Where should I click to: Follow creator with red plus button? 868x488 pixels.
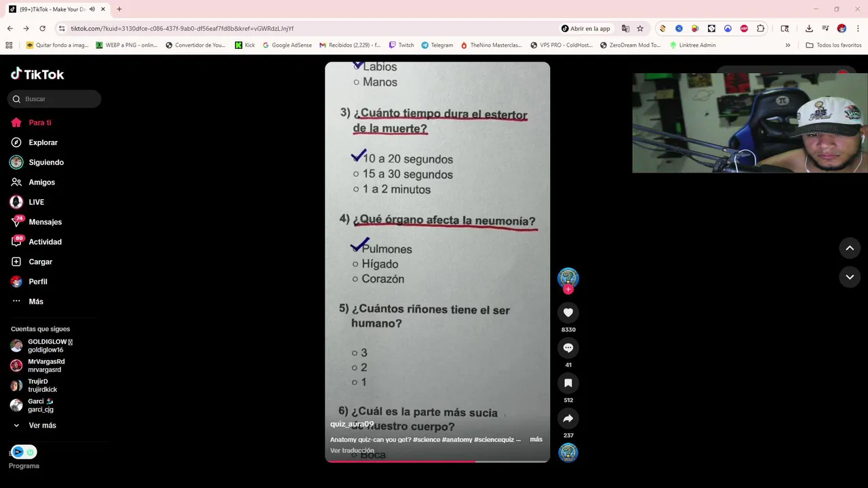point(568,289)
